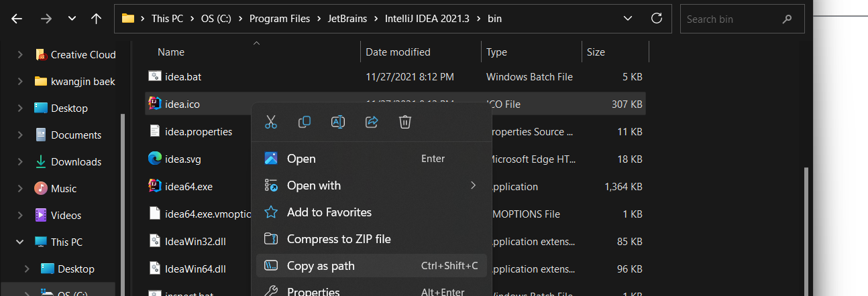Screen dimensions: 868x296
Task: Click the Search bin input field
Action: (742, 19)
